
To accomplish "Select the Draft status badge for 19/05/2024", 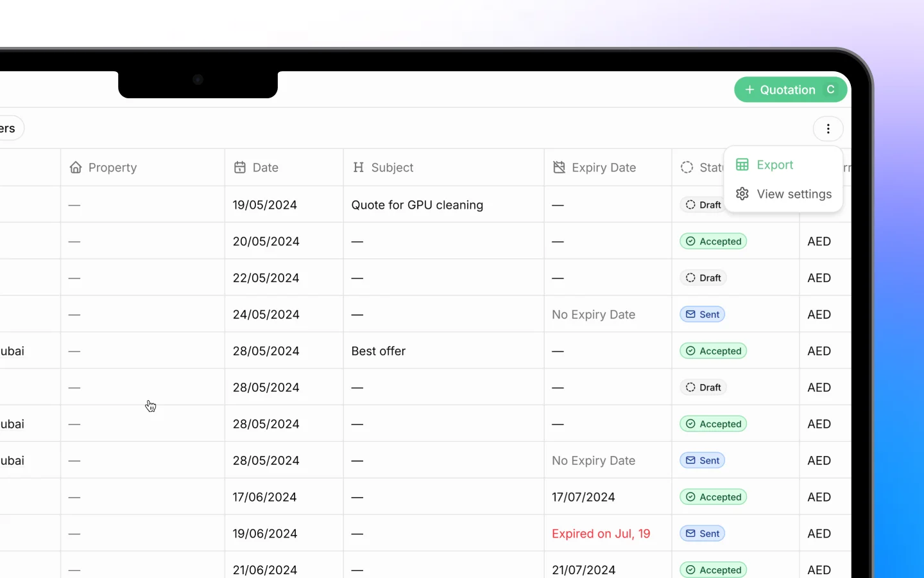I will tap(703, 205).
